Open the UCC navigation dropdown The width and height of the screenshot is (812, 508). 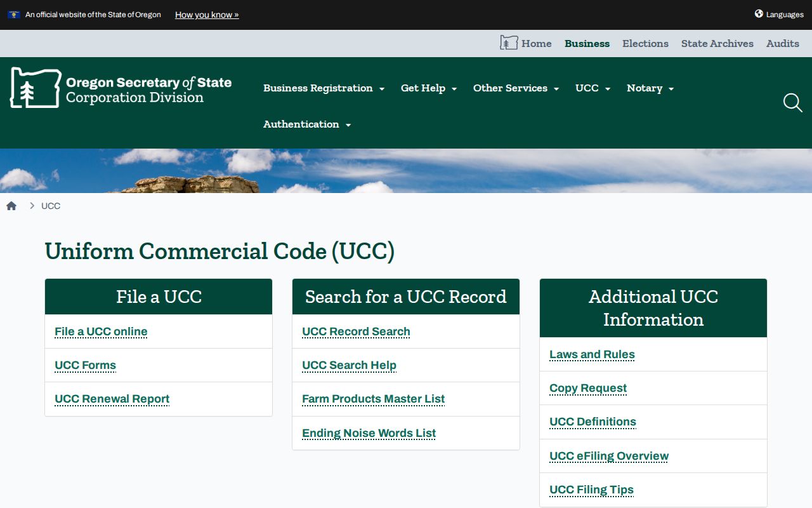click(x=593, y=88)
